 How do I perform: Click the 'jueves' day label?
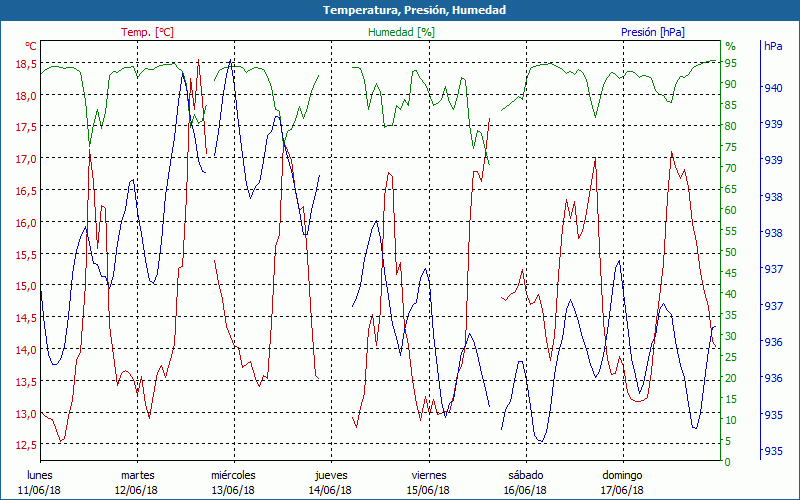click(x=331, y=476)
